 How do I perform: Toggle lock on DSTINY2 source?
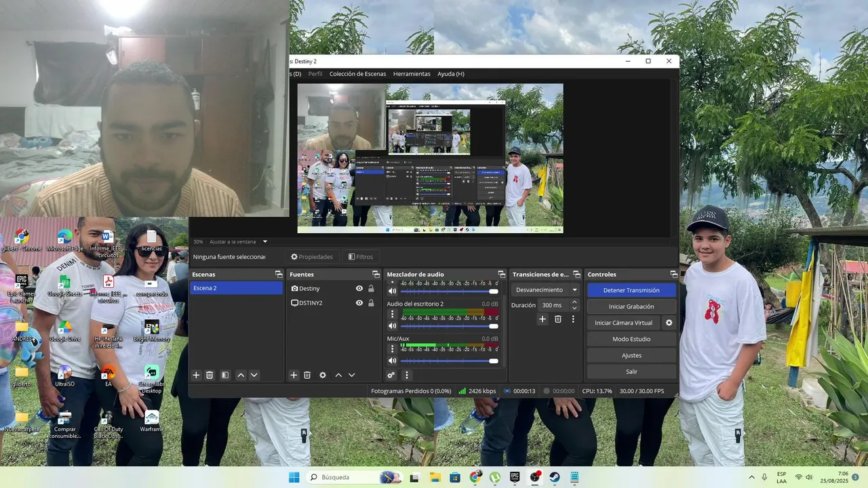(371, 303)
